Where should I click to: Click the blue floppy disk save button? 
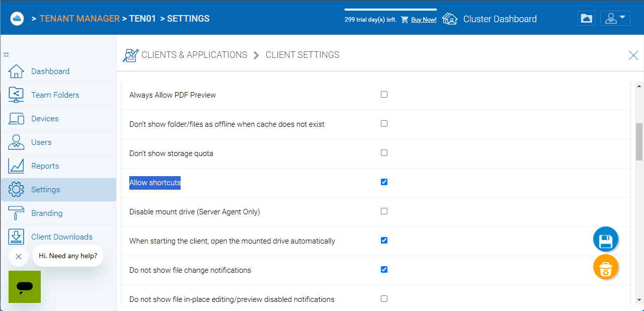click(605, 240)
